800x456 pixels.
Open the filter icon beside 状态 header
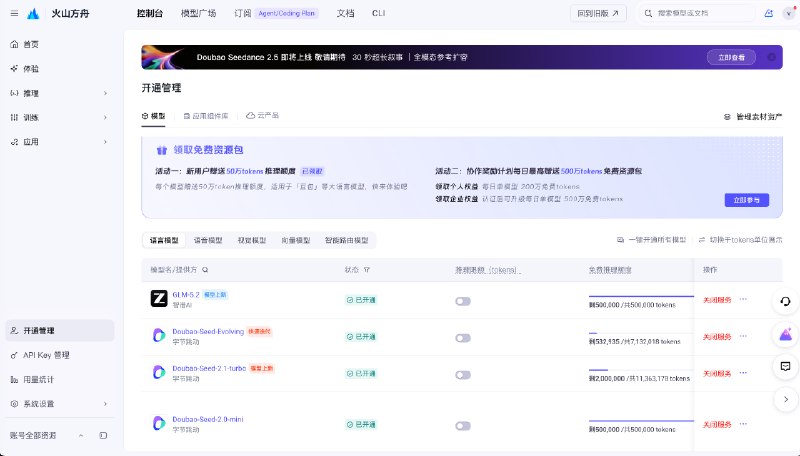[367, 270]
